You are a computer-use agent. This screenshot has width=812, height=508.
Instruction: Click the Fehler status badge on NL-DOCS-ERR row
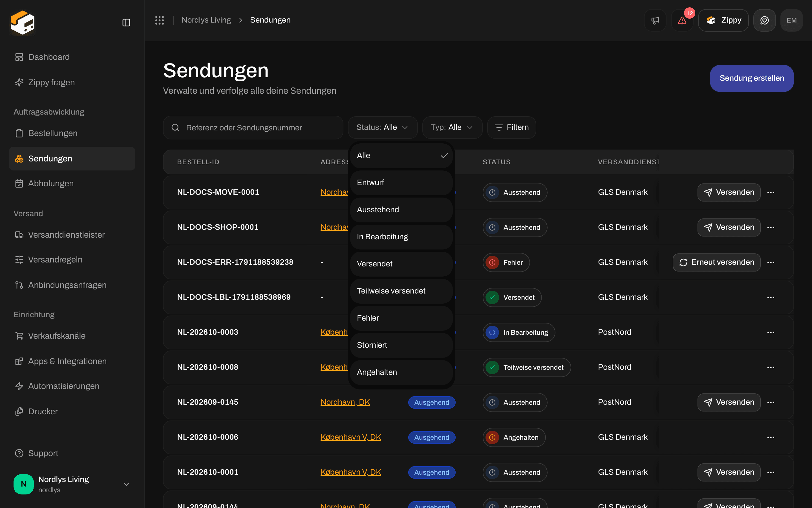tap(506, 262)
